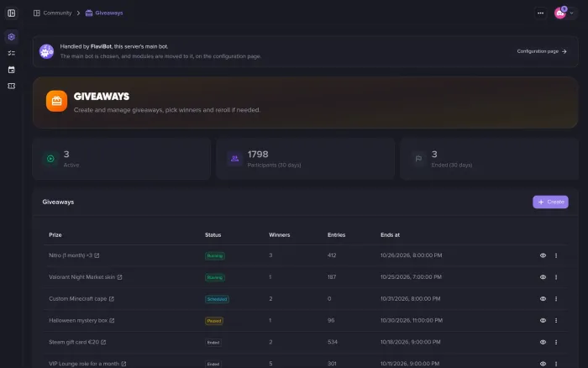Viewport: 588px width, 368px height.
Task: View the Steam gift card eye icon
Action: [543, 342]
